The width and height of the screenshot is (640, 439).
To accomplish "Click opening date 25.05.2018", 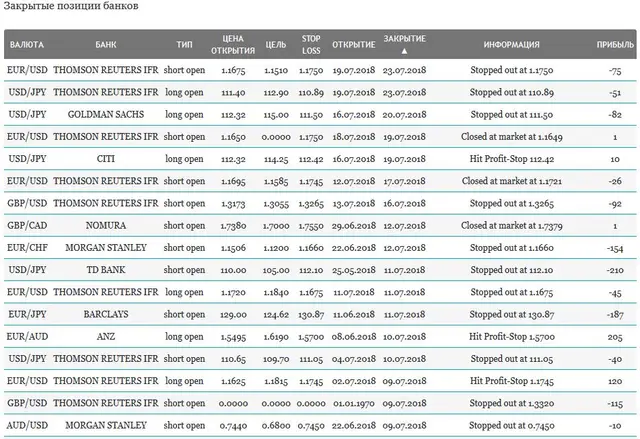I will tap(353, 270).
